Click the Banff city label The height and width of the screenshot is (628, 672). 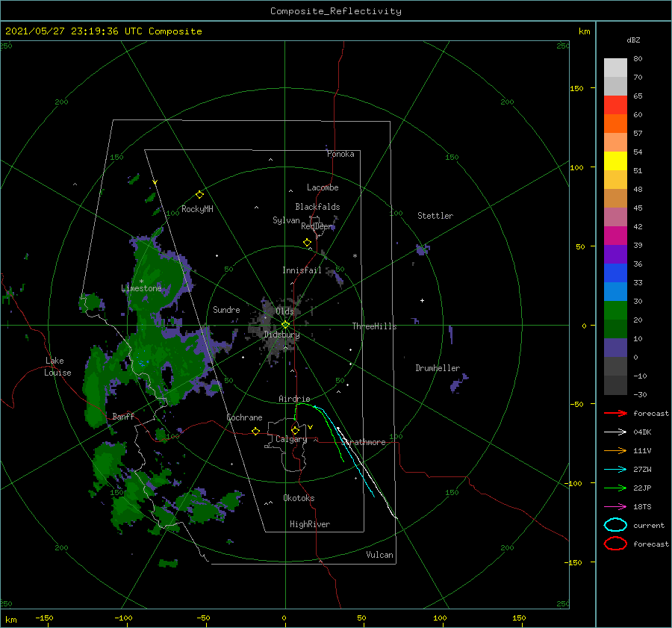123,416
